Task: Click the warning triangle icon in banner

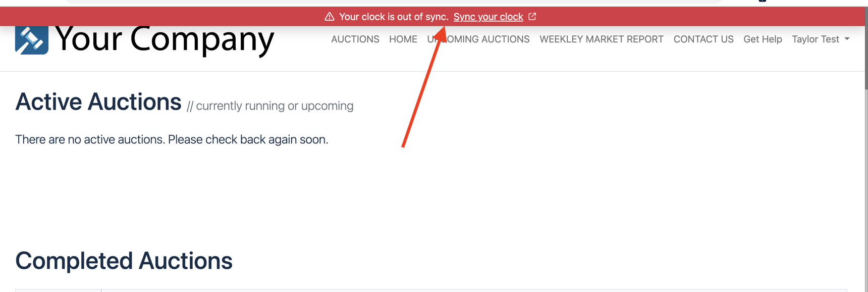Action: [330, 17]
